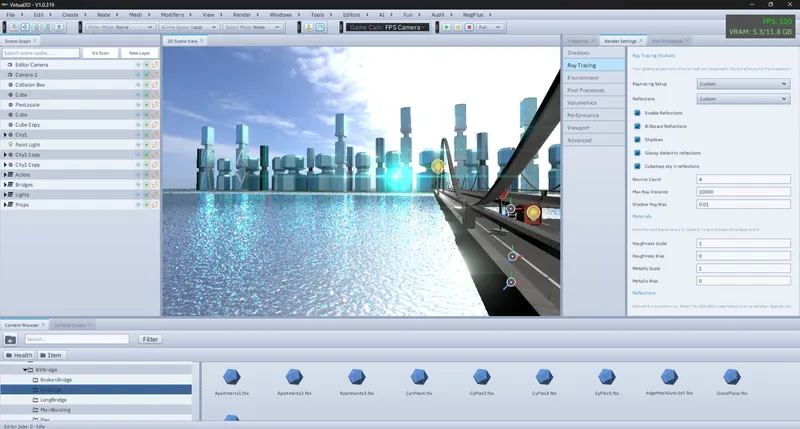This screenshot has width=800, height=429.
Task: Open the Editor Mode Scene dropdown
Action: tap(119, 27)
